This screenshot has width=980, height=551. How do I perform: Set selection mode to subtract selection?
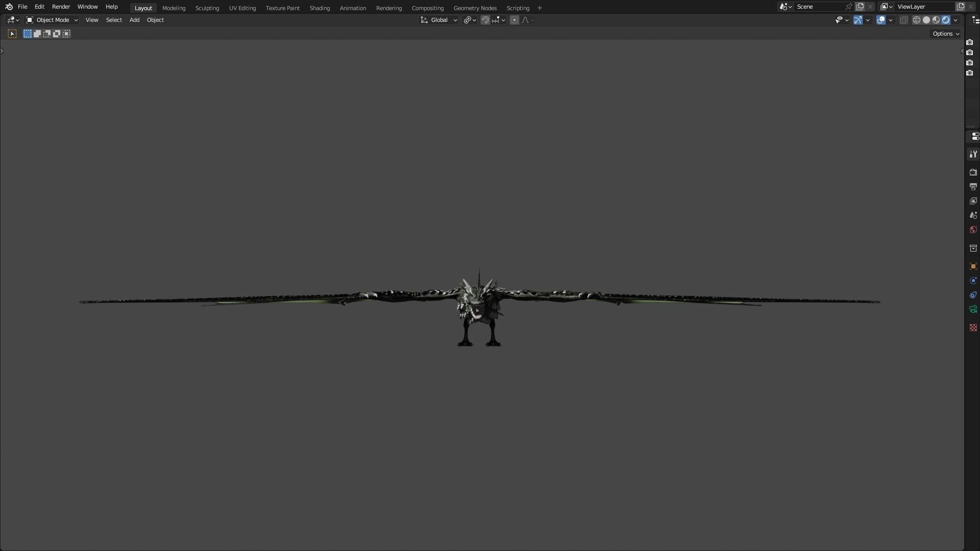(x=47, y=34)
